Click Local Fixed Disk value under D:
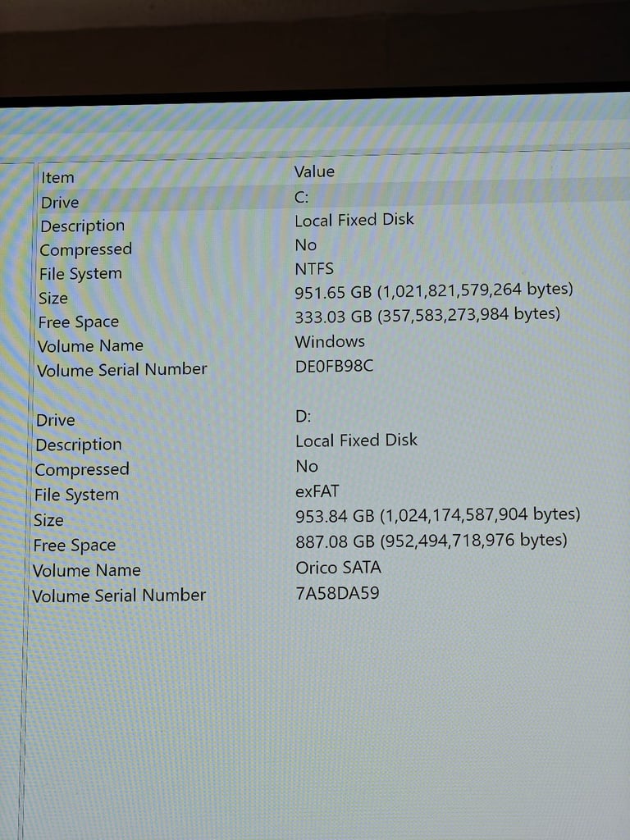Screen dimensions: 630x840 coord(356,441)
